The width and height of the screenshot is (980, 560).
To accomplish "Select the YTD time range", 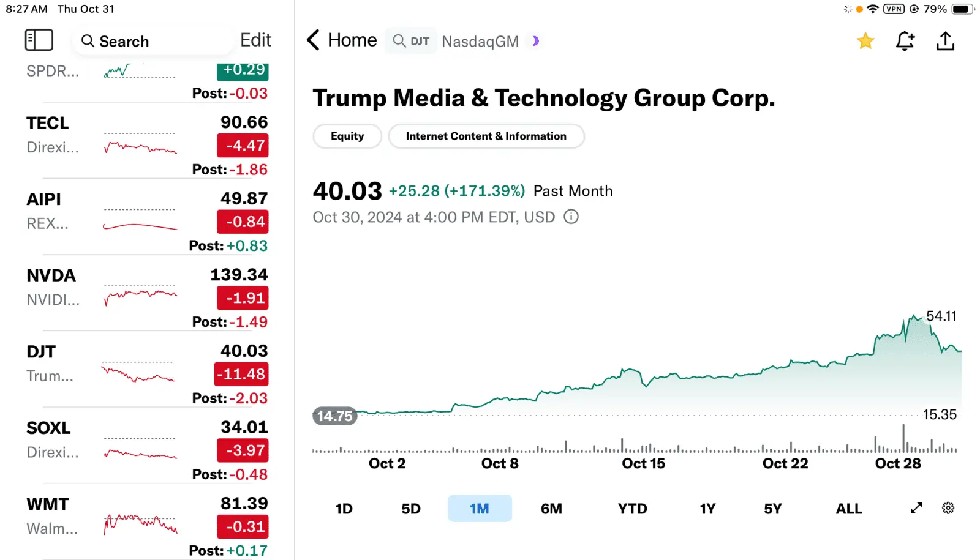I will pyautogui.click(x=632, y=509).
